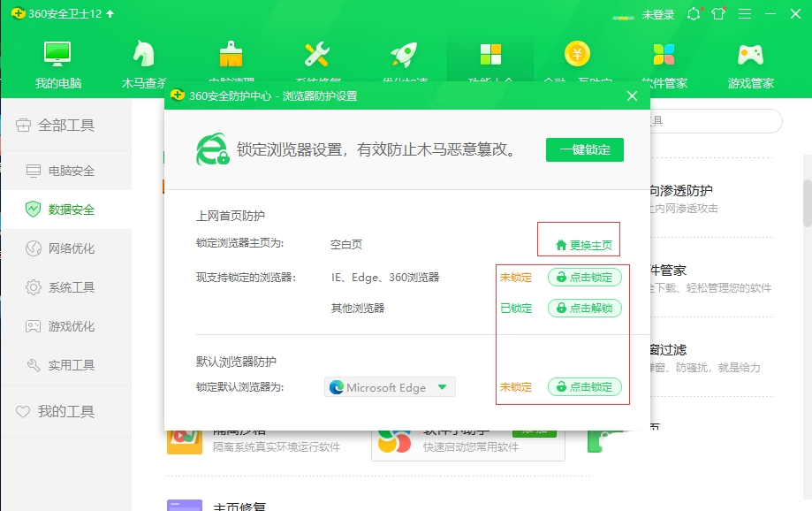The height and width of the screenshot is (511, 812).
Task: Open the 主页修复 tool icon
Action: tap(185, 506)
